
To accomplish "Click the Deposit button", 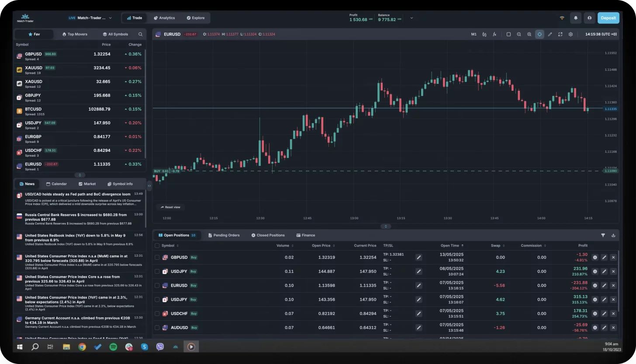I will click(x=608, y=18).
